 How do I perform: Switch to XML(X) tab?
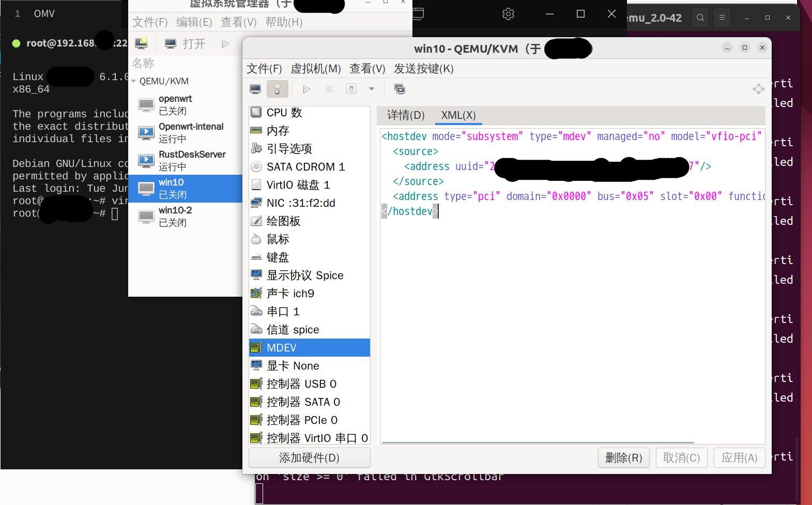click(x=458, y=115)
